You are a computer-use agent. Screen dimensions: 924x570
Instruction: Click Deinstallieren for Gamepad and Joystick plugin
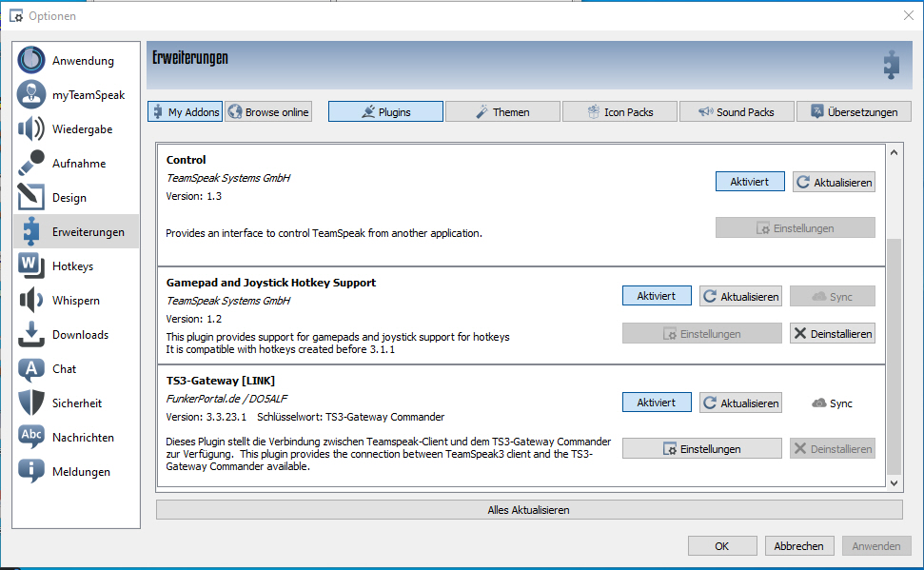point(833,334)
